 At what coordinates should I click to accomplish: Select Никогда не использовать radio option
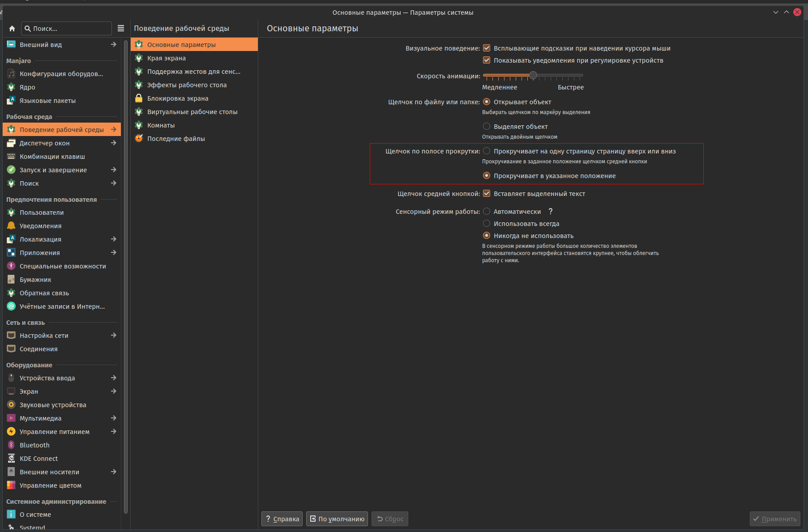pos(487,236)
